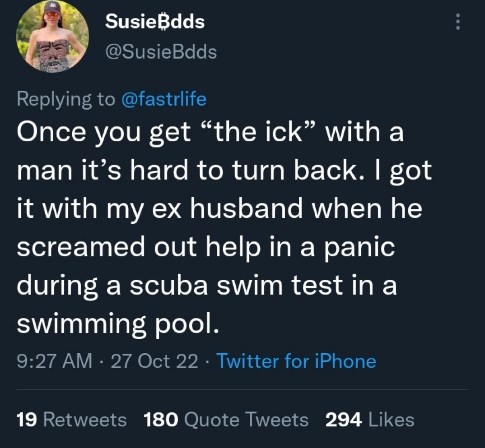This screenshot has height=448, width=485.
Task: Select the 'Replying to' label
Action: pos(66,99)
